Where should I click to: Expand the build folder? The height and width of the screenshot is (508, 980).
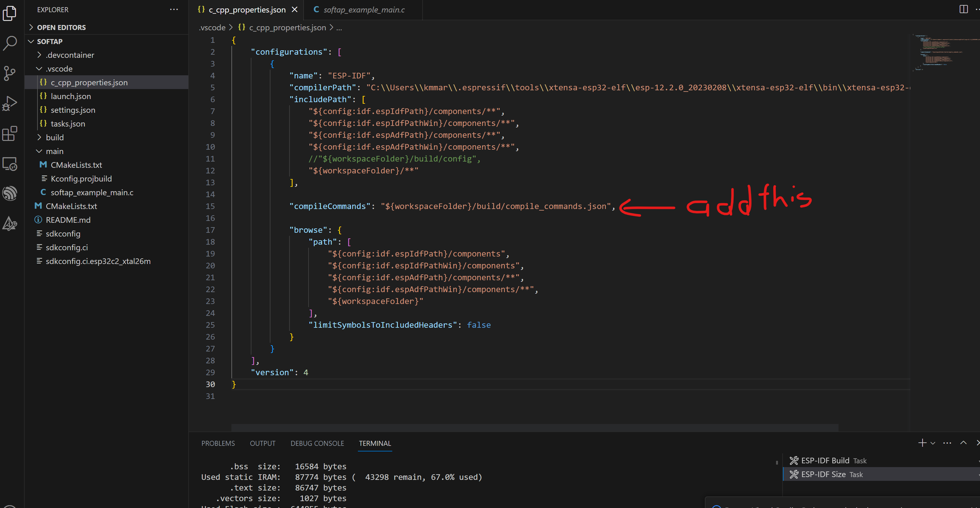click(106, 137)
